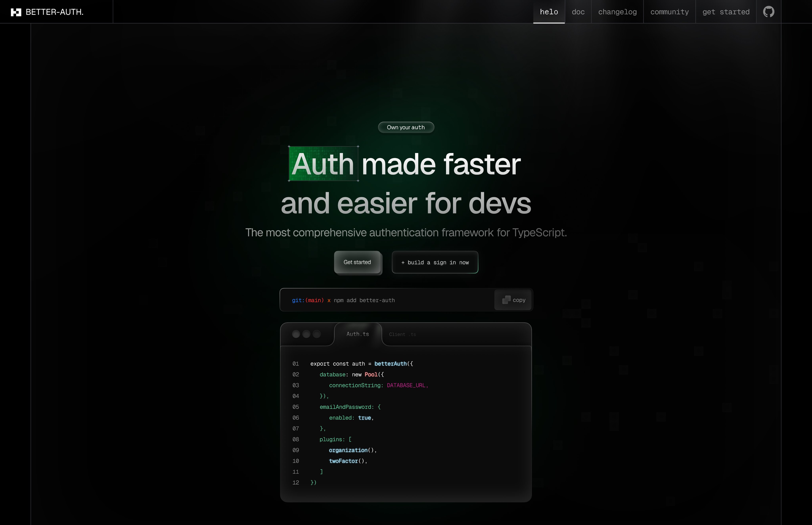Click the Own your auth badge
This screenshot has width=812, height=525.
coord(406,127)
